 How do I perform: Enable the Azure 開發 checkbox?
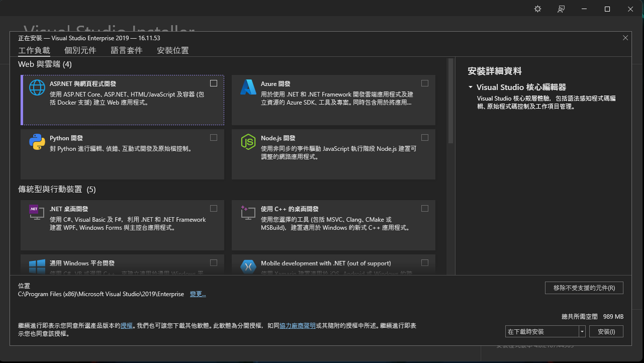(424, 83)
